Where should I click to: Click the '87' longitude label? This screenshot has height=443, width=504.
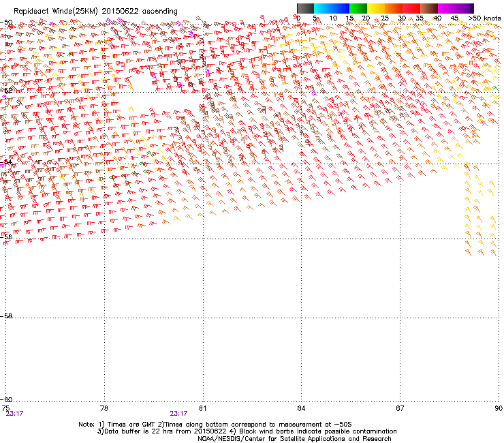click(x=400, y=408)
